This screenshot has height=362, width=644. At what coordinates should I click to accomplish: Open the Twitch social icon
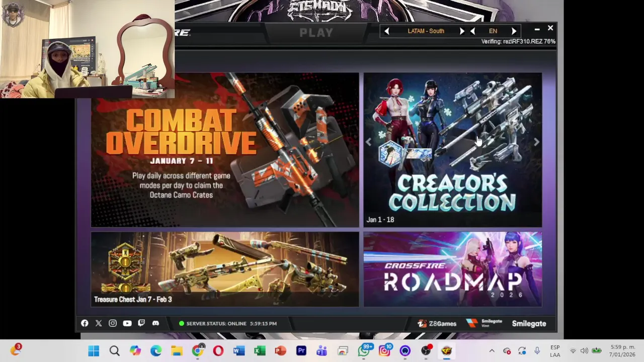(x=141, y=323)
